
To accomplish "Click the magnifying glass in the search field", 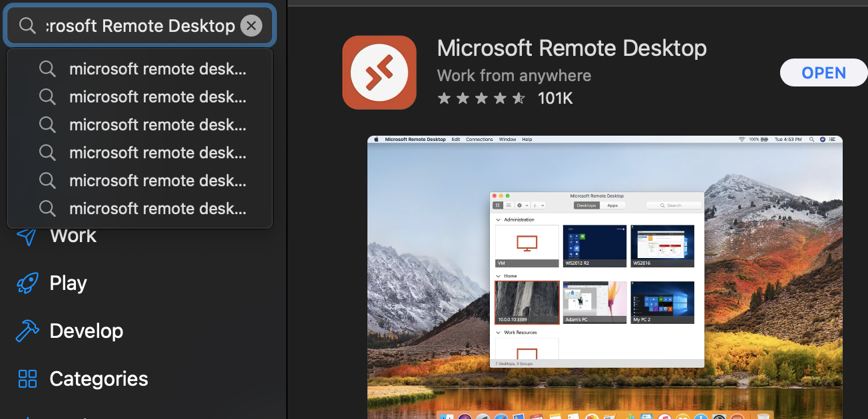I will [x=27, y=26].
